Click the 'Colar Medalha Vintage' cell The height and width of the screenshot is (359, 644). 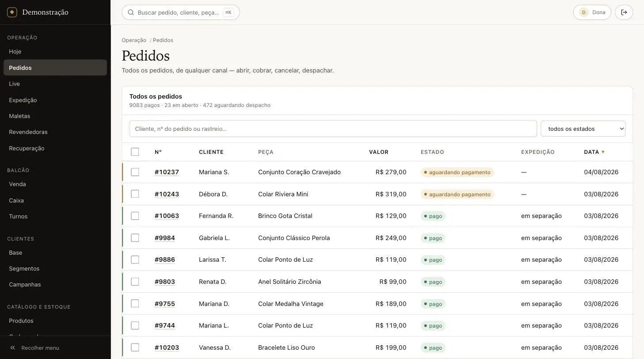(291, 304)
